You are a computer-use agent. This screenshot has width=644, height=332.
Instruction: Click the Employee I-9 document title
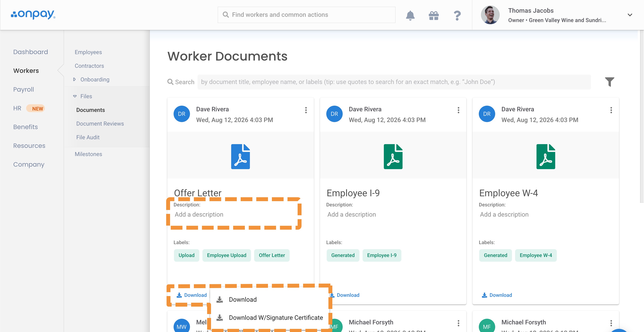[353, 193]
